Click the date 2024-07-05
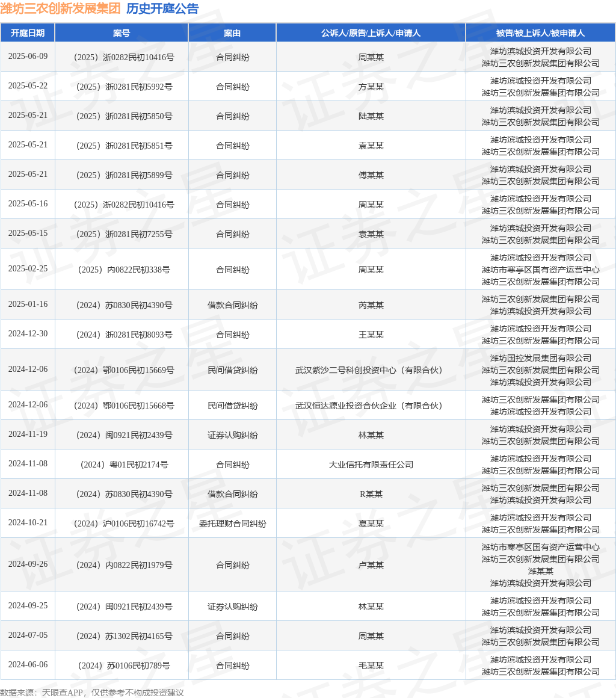 (x=28, y=635)
